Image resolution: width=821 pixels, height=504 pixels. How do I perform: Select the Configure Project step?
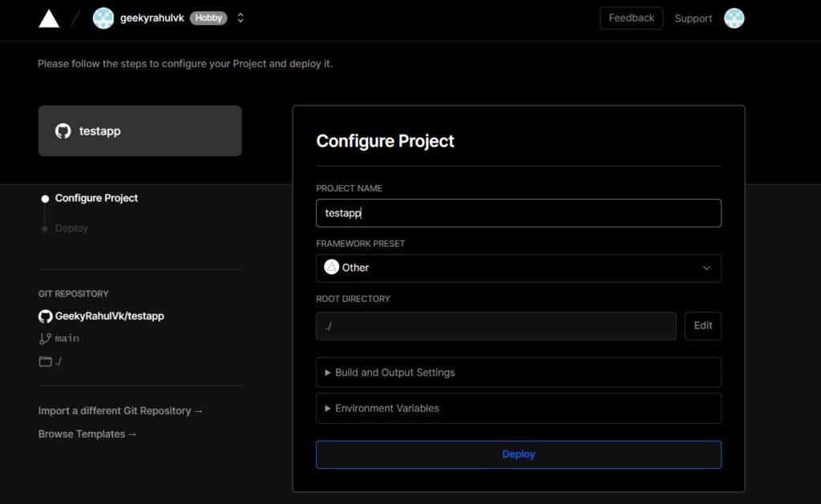(x=96, y=198)
